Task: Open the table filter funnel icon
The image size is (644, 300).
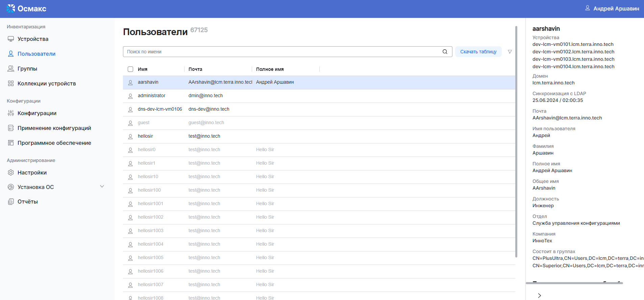Action: (x=510, y=52)
